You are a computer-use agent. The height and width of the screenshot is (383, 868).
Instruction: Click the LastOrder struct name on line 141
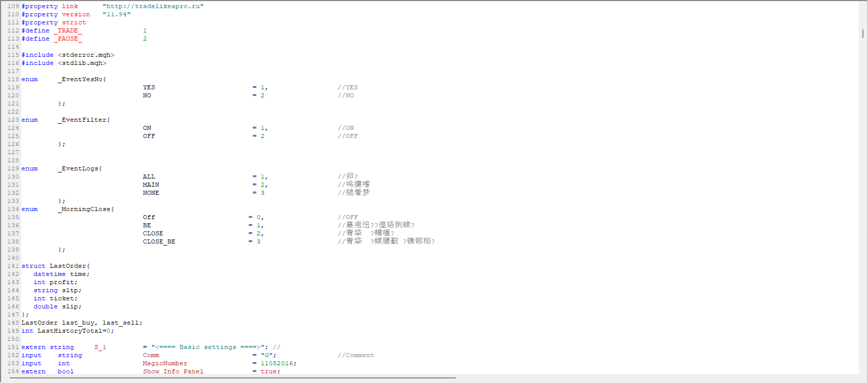tap(68, 266)
